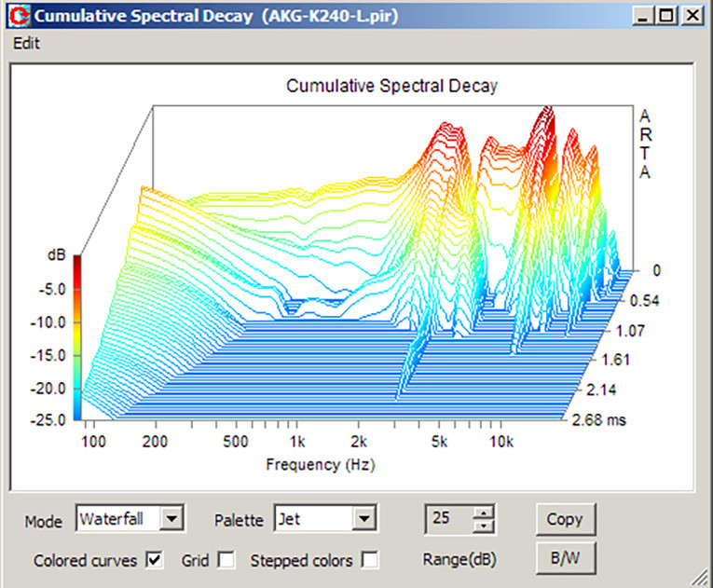The width and height of the screenshot is (713, 588).
Task: Enable the Grid checkbox
Action: [226, 560]
